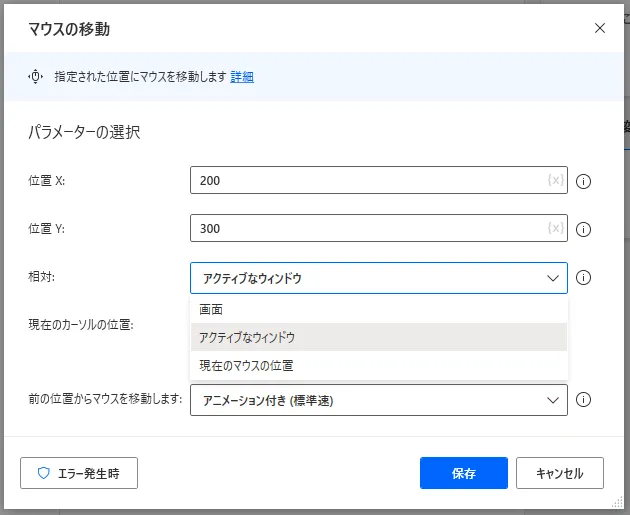
Task: Click the キャンセル button
Action: (x=560, y=473)
